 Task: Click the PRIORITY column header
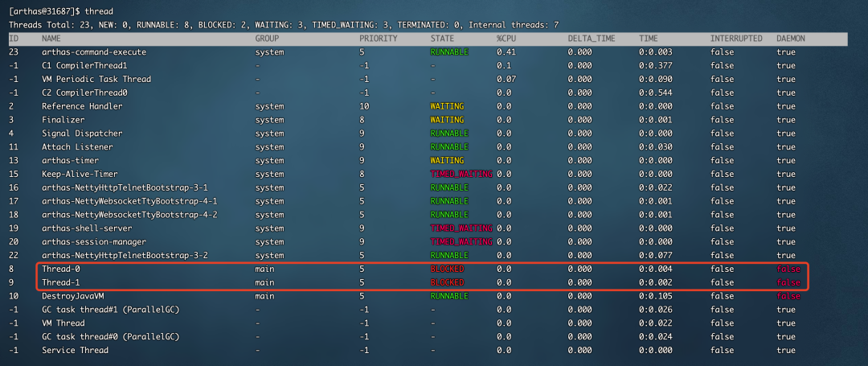[x=379, y=39]
